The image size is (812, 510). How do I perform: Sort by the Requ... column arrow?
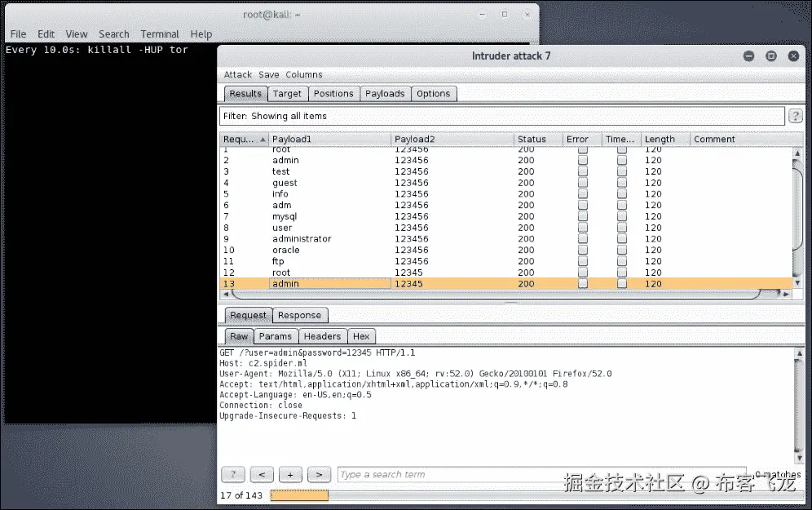(x=263, y=140)
